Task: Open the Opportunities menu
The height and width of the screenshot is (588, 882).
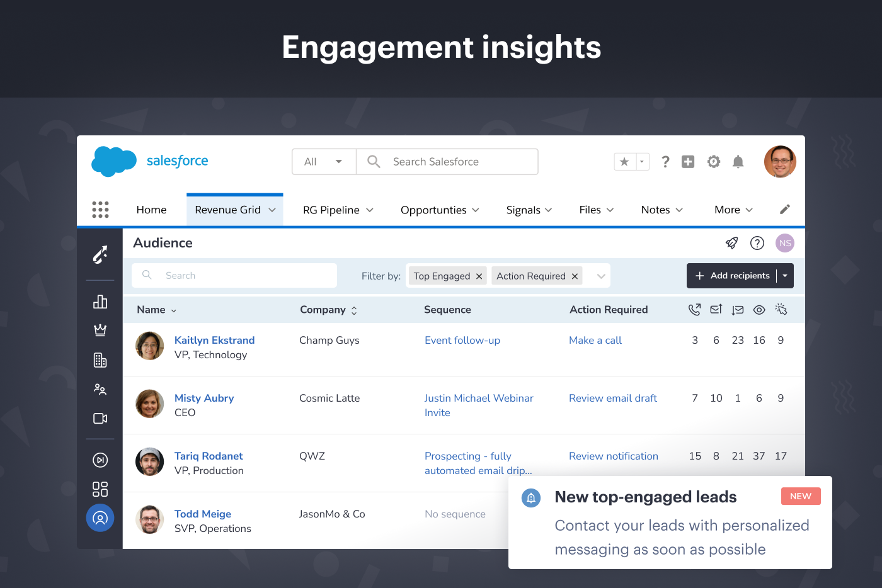Action: click(434, 210)
